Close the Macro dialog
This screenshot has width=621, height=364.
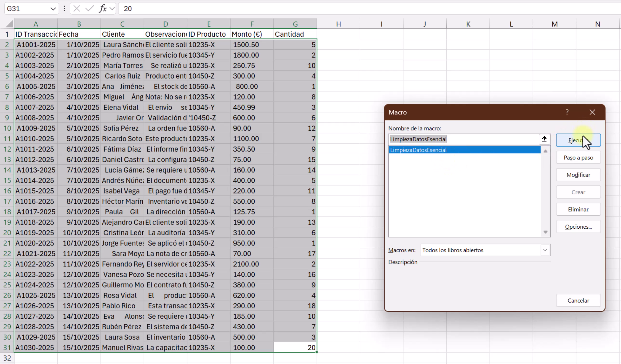click(592, 112)
